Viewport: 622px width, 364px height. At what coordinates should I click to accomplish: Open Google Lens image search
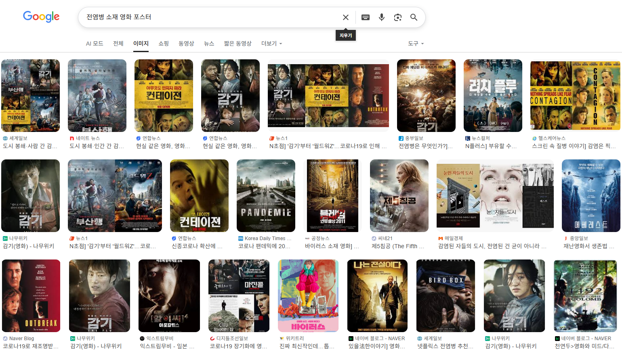pos(398,17)
